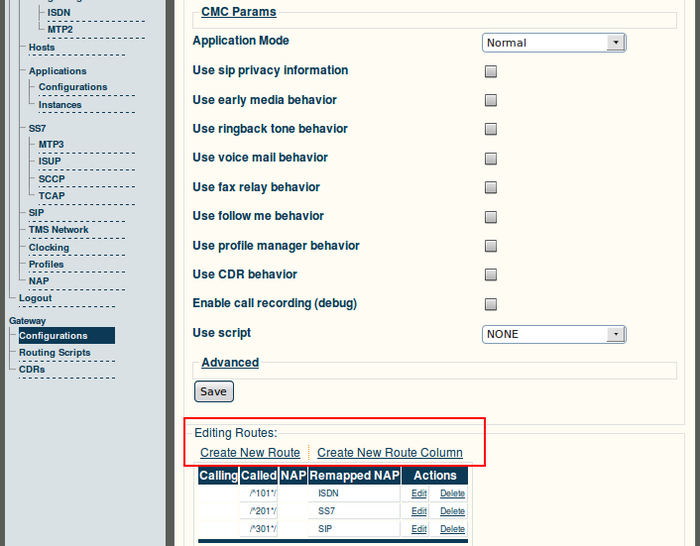Expand the CMC Params section
This screenshot has height=546, width=700.
click(x=238, y=12)
